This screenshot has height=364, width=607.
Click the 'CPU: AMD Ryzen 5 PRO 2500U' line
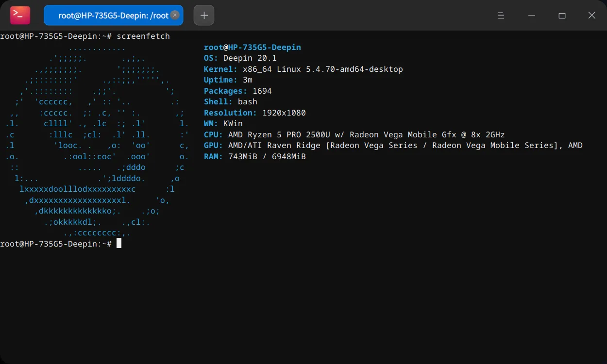pyautogui.click(x=354, y=134)
